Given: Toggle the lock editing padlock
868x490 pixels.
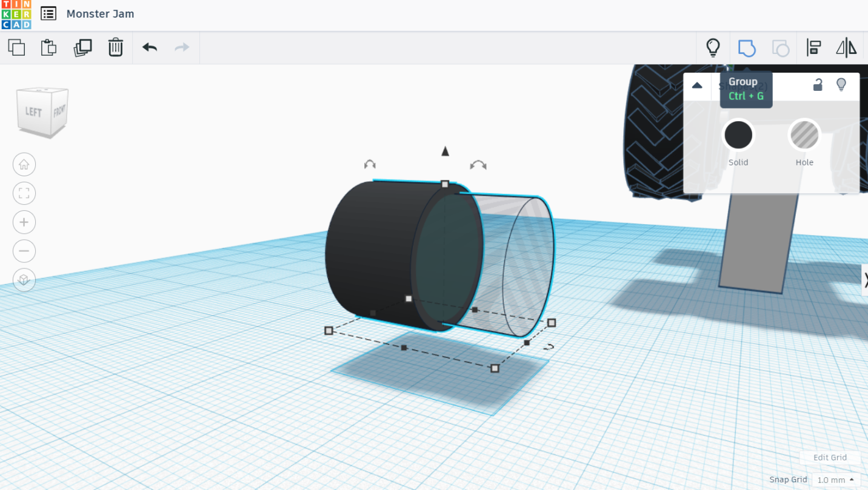Looking at the screenshot, I should tap(818, 85).
